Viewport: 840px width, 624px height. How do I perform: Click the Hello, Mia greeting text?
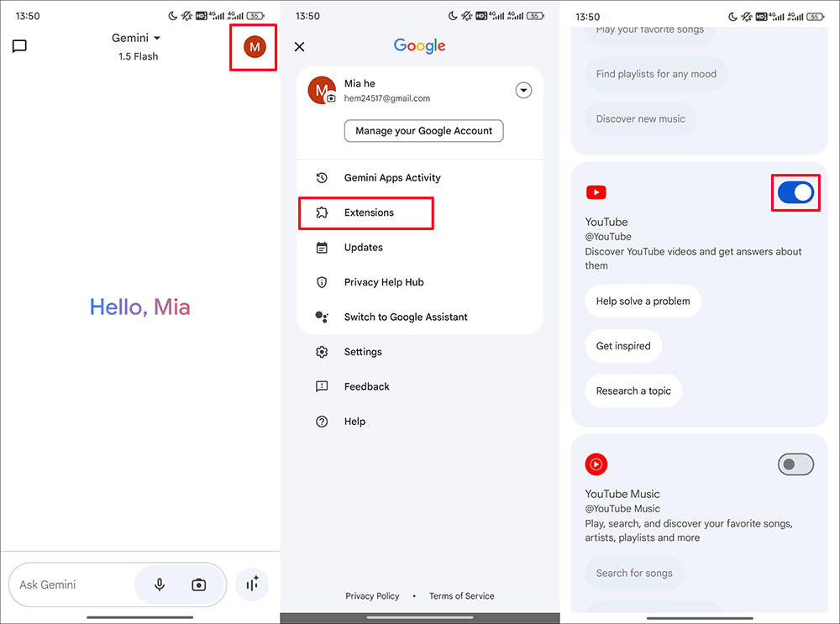(139, 307)
